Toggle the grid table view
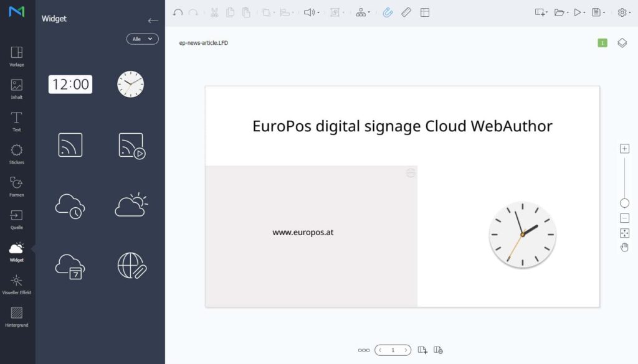Image resolution: width=638 pixels, height=364 pixels. click(x=425, y=12)
